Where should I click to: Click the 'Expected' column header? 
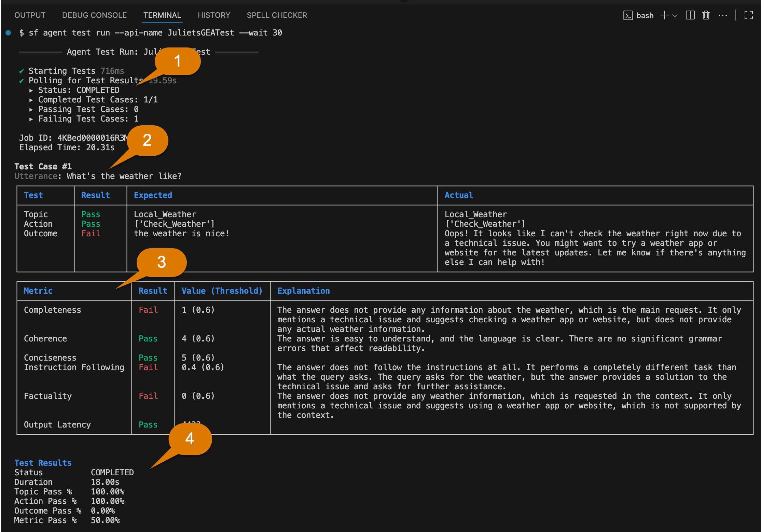[x=153, y=195]
